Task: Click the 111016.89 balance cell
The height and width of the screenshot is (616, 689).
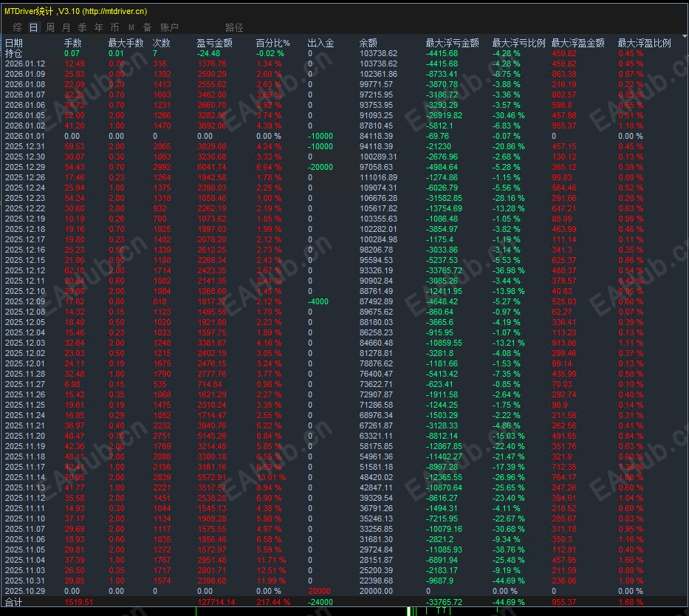Action: (x=378, y=177)
